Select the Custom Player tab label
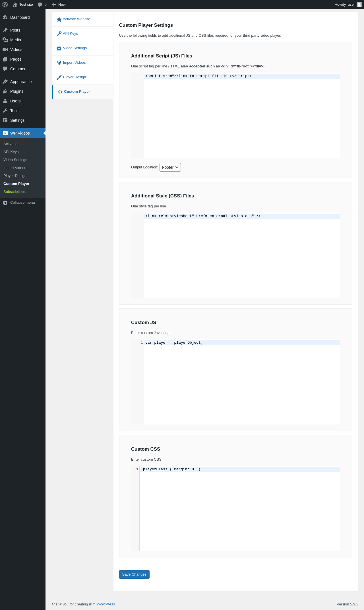364x610 pixels. [77, 92]
